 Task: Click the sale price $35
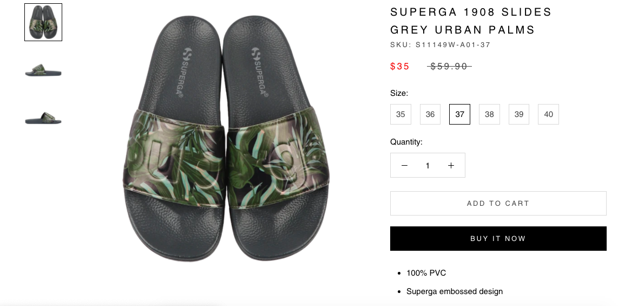point(399,66)
